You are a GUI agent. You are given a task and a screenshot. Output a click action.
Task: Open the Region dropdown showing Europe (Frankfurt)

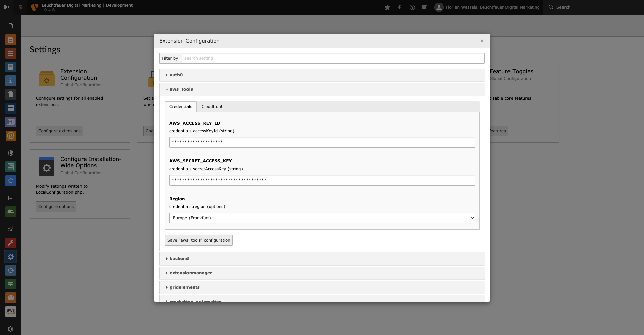tap(322, 218)
